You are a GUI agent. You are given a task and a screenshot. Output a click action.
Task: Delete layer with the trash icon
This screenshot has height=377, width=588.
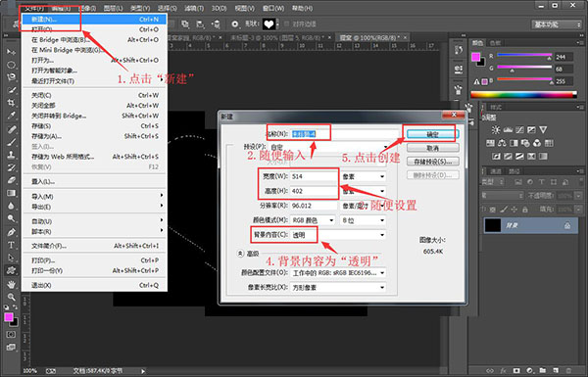pyautogui.click(x=568, y=370)
